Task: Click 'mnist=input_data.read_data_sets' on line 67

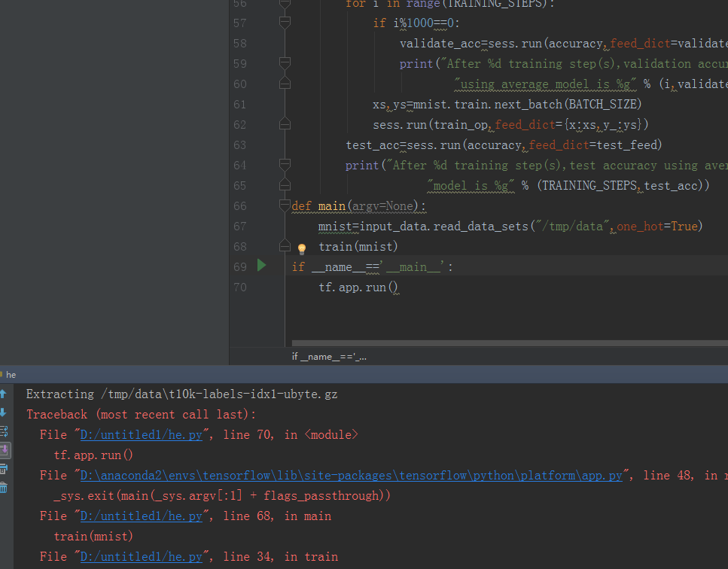Action: pyautogui.click(x=423, y=227)
